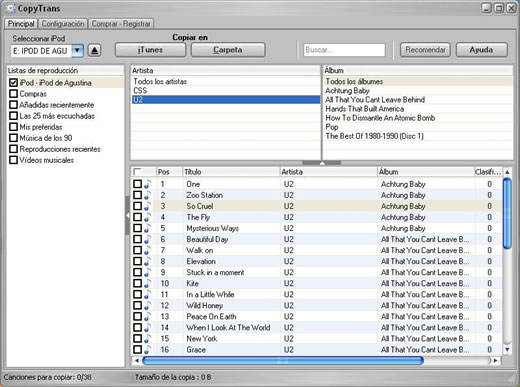Sort tracks by the Clasifi... column header
Screen dimensions: 520x387
tap(488, 172)
